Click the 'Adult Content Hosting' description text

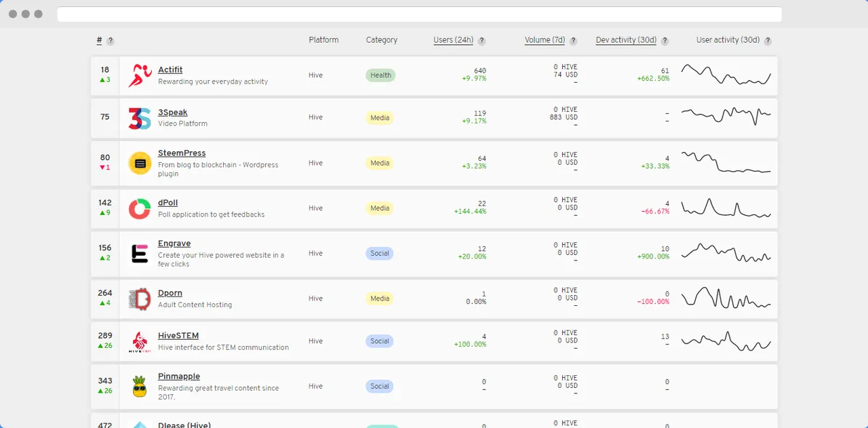tap(195, 305)
